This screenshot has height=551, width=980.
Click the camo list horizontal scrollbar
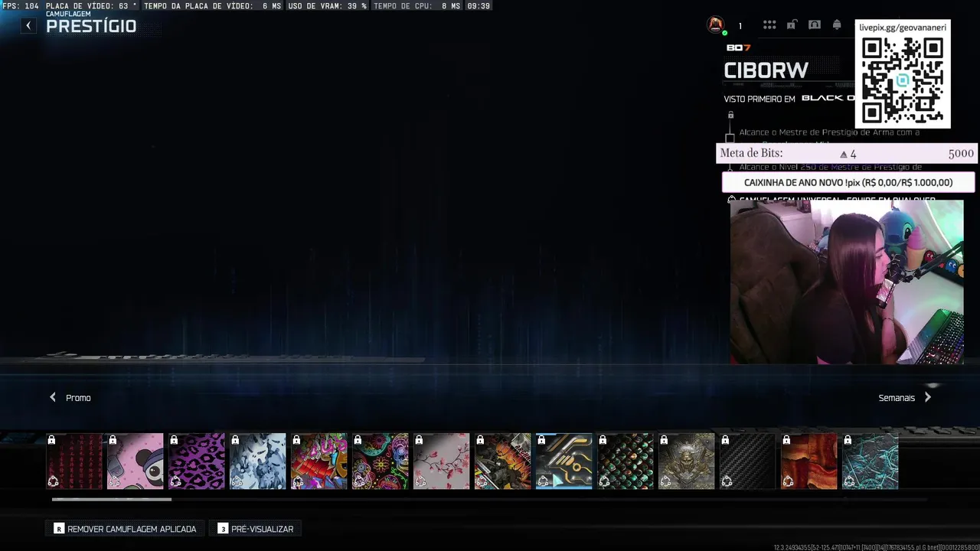pos(112,500)
